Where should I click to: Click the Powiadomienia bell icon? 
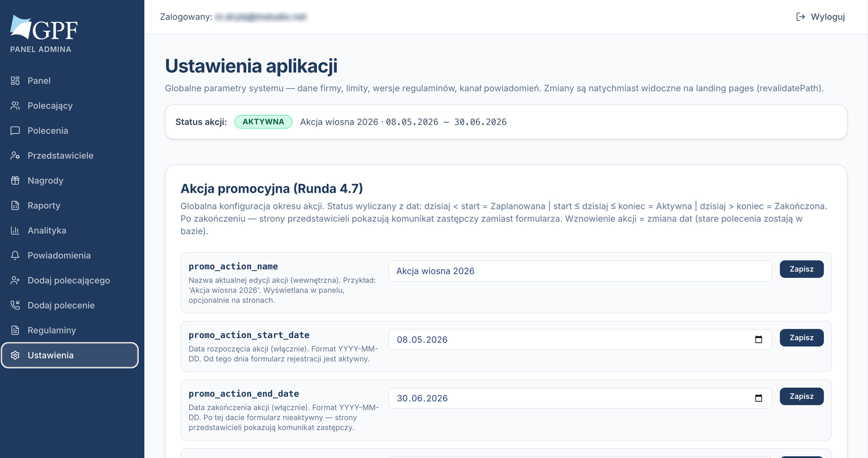[15, 255]
